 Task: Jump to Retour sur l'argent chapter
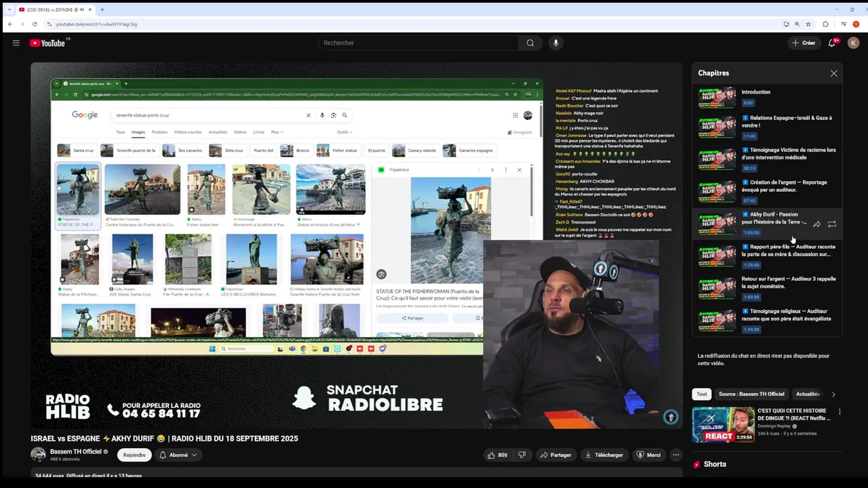tap(767, 288)
